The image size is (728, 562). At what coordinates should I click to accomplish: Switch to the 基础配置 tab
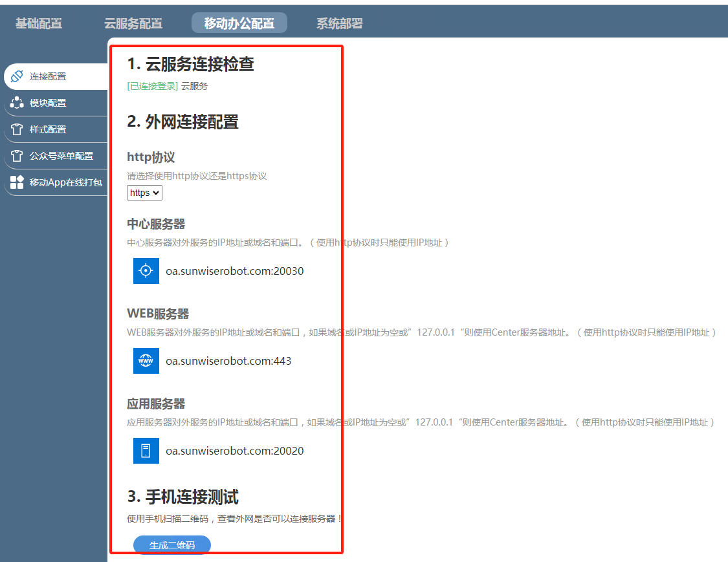(x=39, y=23)
